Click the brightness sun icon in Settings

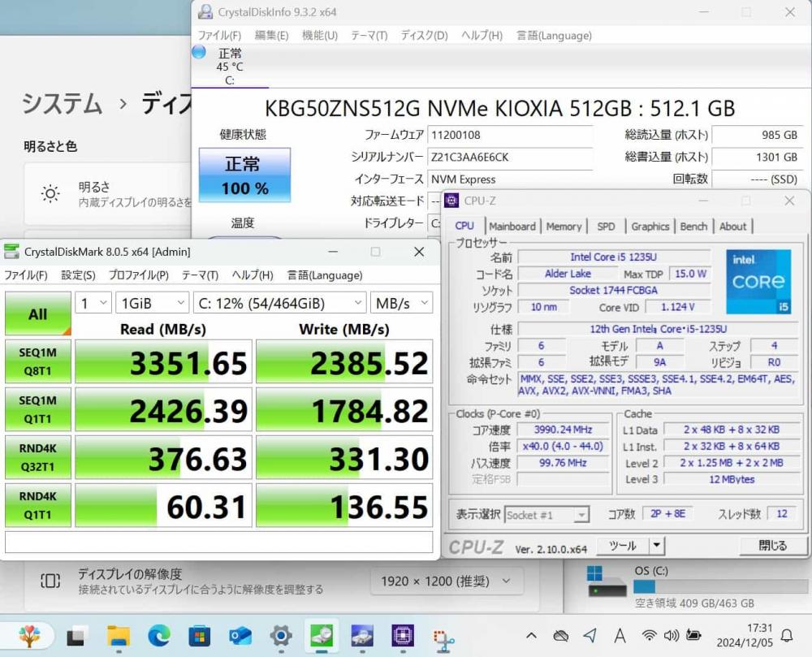[x=50, y=194]
